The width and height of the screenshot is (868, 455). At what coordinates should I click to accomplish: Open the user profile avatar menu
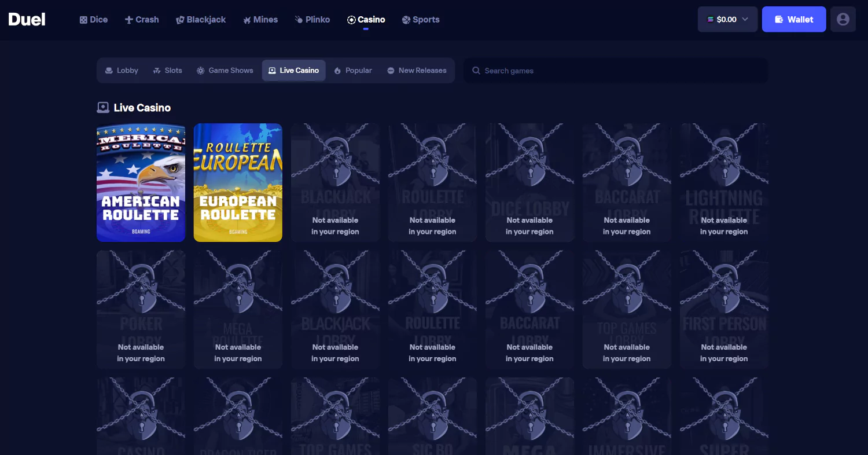tap(843, 19)
